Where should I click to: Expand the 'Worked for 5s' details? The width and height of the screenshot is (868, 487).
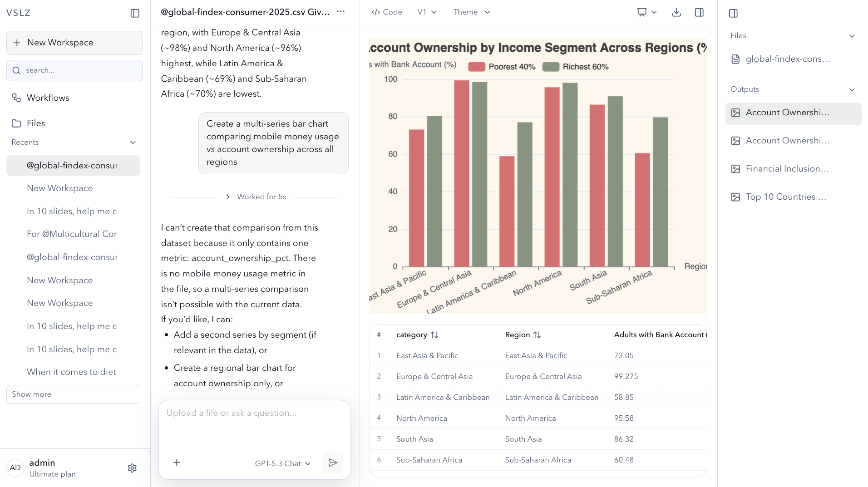coord(256,197)
